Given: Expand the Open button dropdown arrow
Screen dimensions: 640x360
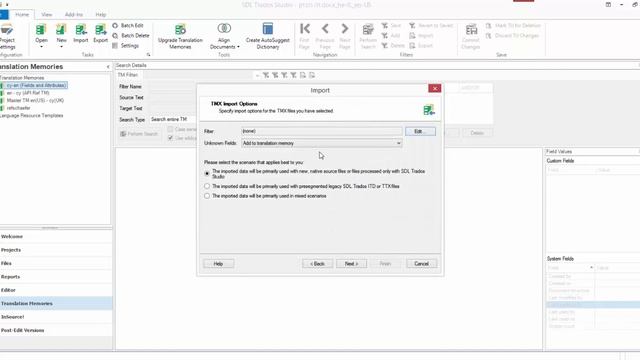Looking at the screenshot, I should (41, 47).
